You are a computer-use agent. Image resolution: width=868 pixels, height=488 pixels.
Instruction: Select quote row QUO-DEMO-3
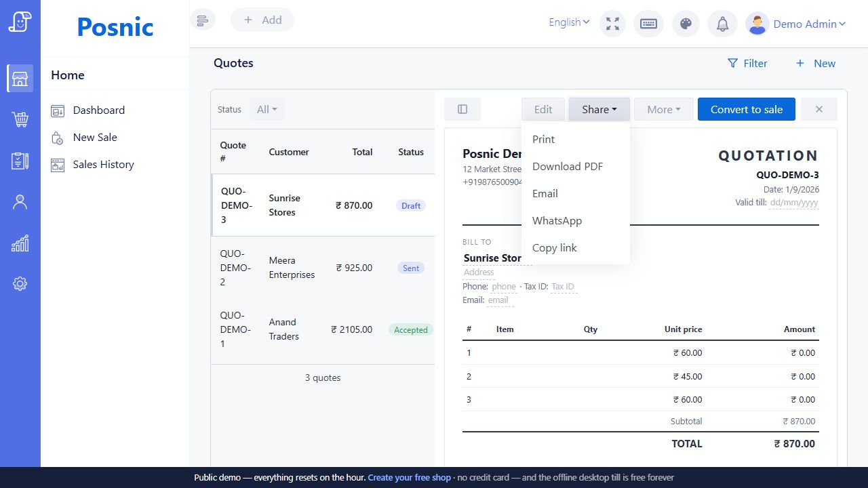[323, 205]
